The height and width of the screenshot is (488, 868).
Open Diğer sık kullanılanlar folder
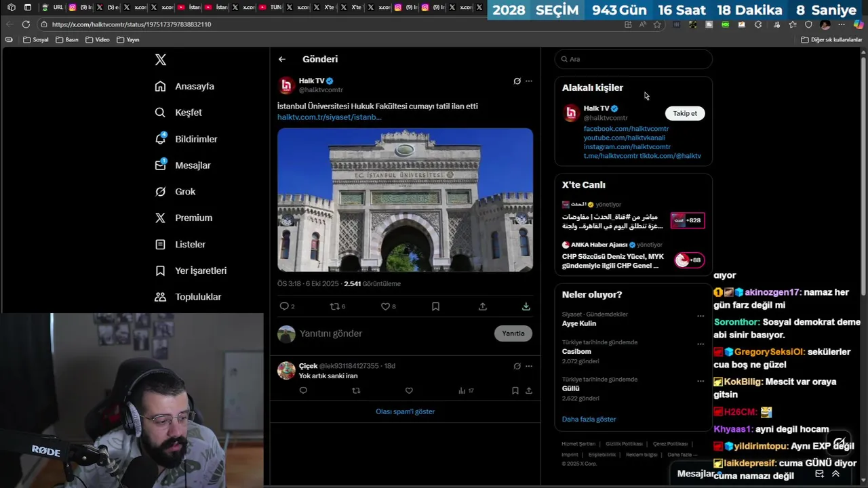pyautogui.click(x=831, y=40)
